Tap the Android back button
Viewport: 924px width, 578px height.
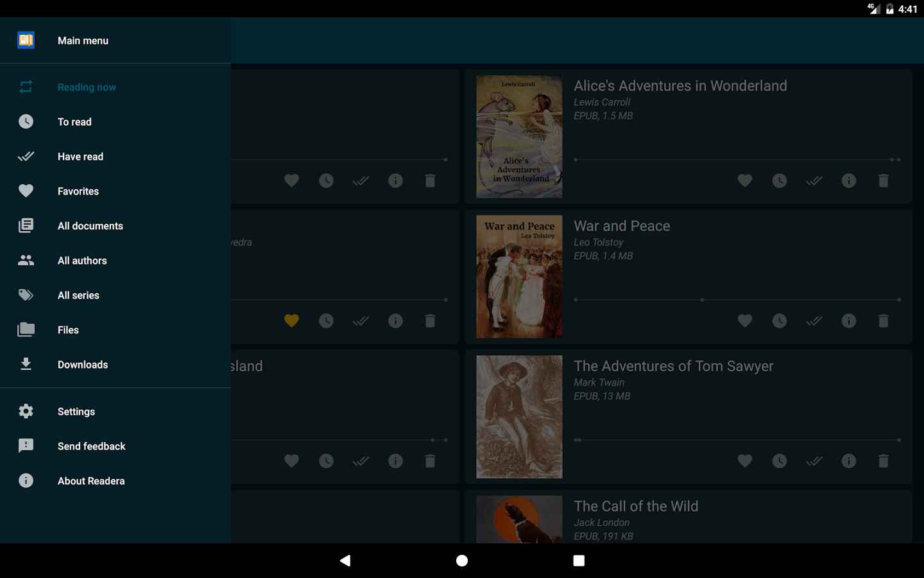[x=345, y=561]
